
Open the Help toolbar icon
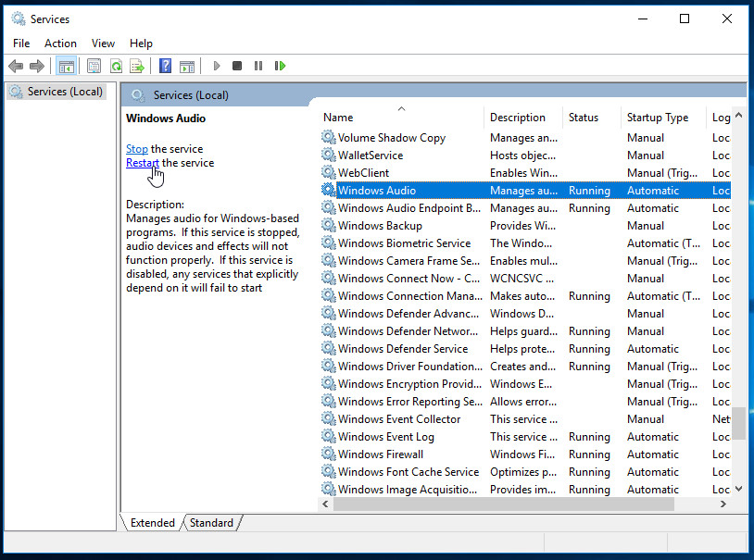(165, 66)
